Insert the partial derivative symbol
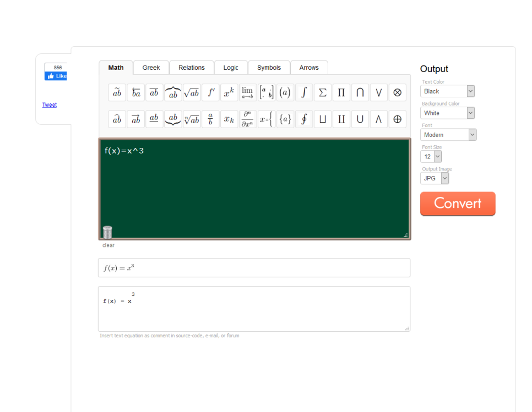Viewport: 532px width, 412px height. 248,119
